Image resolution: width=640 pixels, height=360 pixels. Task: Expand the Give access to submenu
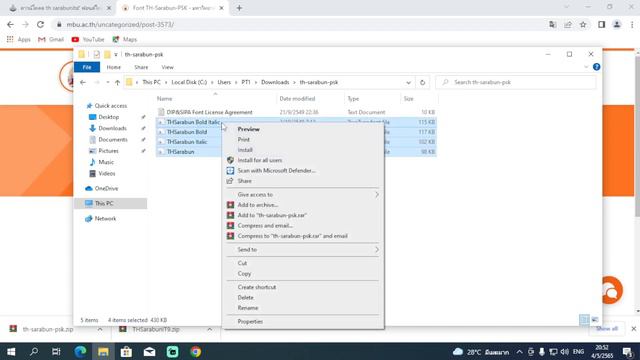pos(303,195)
